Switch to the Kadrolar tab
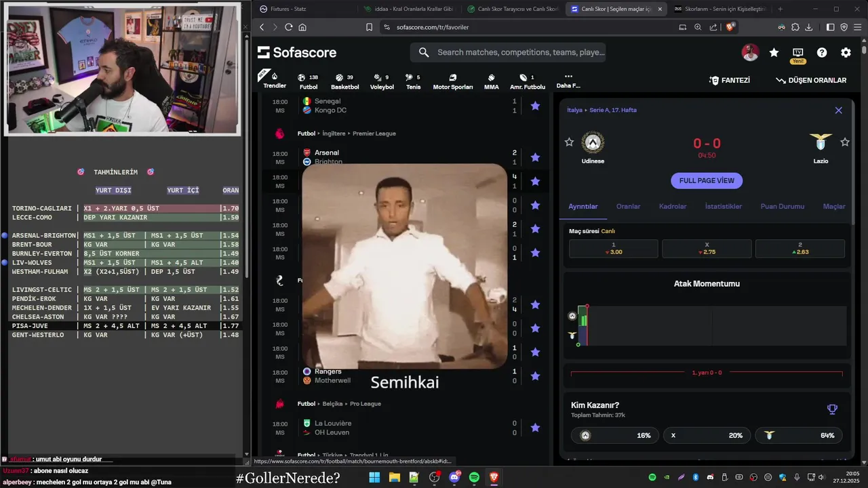The height and width of the screenshot is (488, 868). coord(673,206)
